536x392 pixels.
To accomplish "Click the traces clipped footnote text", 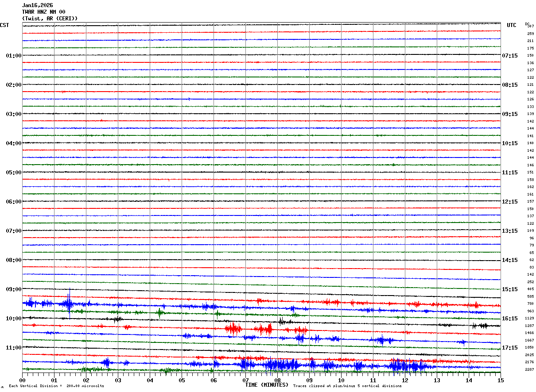I will coord(347,386).
